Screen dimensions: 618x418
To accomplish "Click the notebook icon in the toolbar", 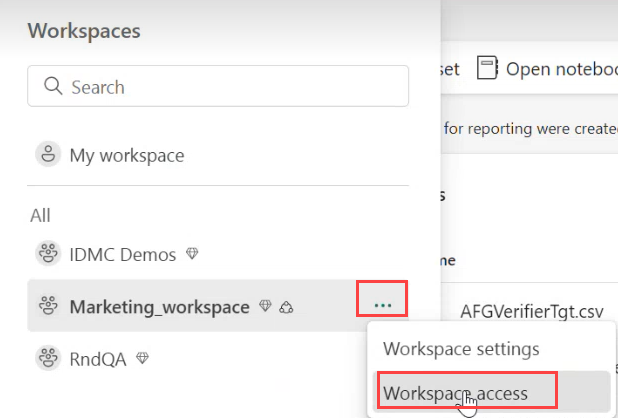I will 487,68.
